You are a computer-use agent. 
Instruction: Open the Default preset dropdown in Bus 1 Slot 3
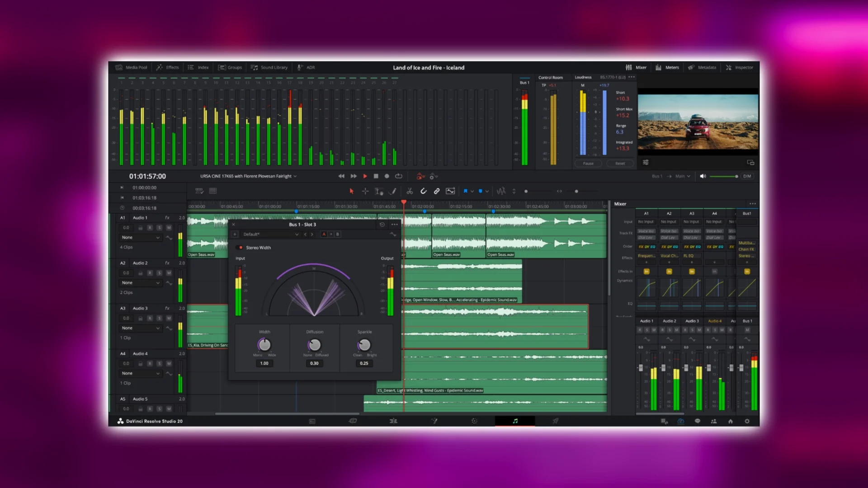coord(270,234)
